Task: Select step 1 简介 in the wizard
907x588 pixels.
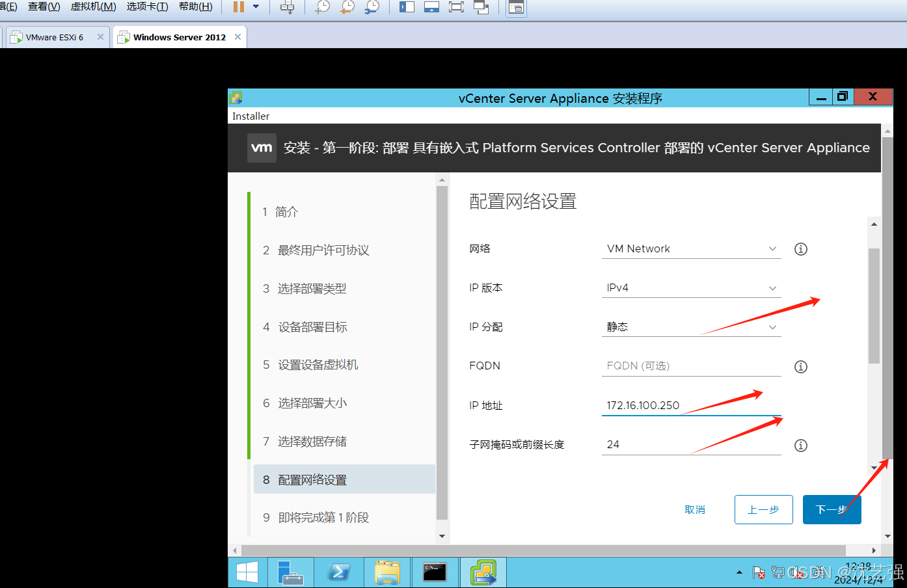Action: click(344, 211)
